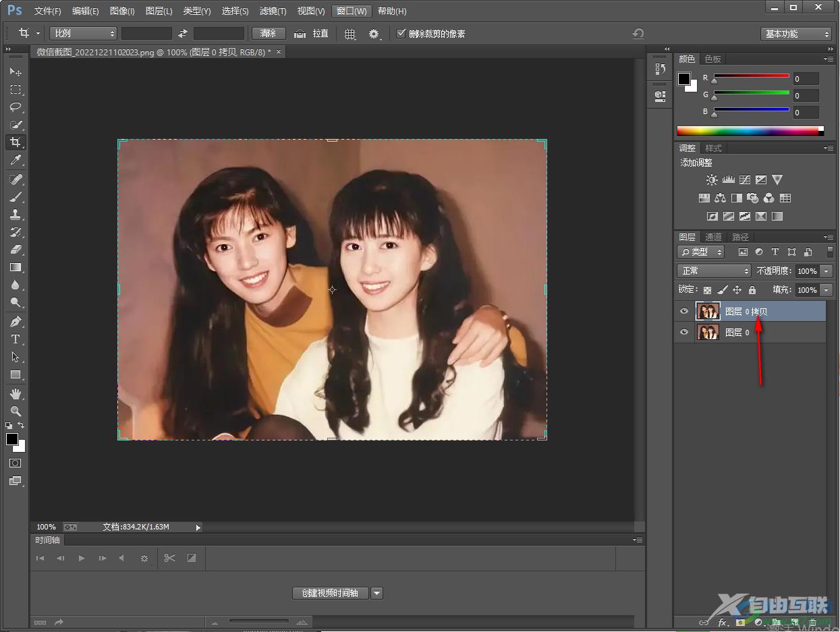840x632 pixels.
Task: Add a Levels adjustment
Action: coord(728,179)
